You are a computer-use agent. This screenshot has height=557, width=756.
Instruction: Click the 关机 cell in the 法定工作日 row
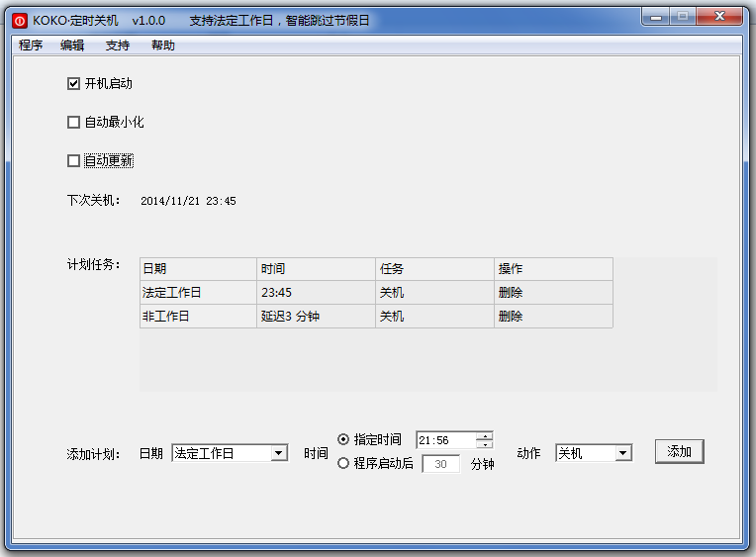(x=434, y=293)
